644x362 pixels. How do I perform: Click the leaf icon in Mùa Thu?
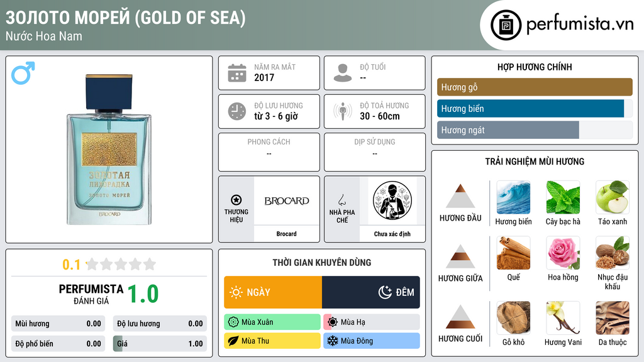point(233,341)
